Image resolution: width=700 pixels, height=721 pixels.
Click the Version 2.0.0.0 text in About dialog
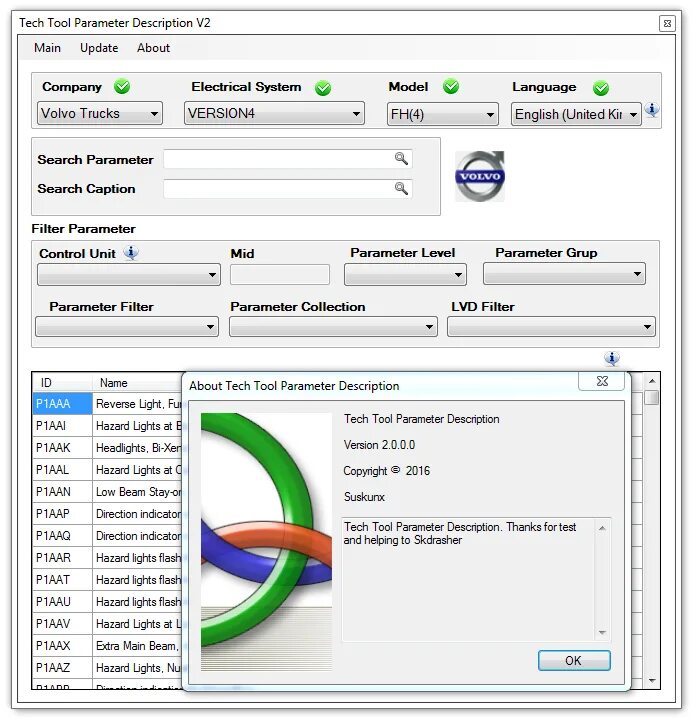[x=379, y=445]
